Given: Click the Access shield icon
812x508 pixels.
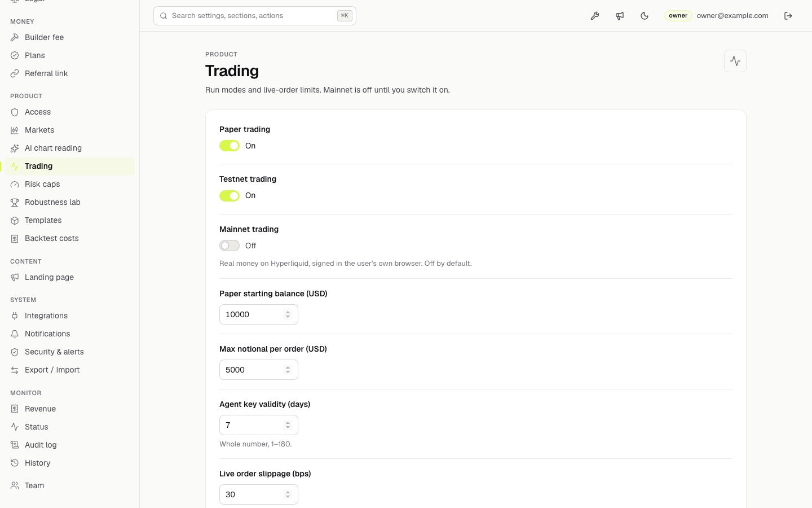Looking at the screenshot, I should point(15,112).
